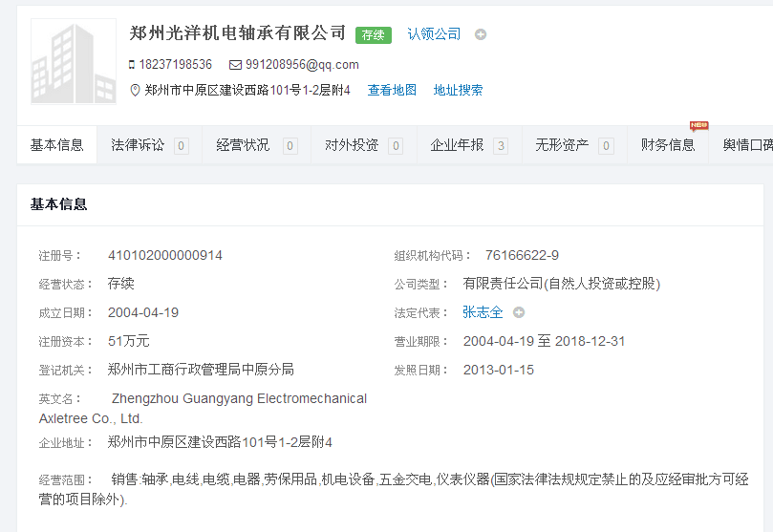Click the NEW badge above 财务信息
This screenshot has width=773, height=532.
698,126
